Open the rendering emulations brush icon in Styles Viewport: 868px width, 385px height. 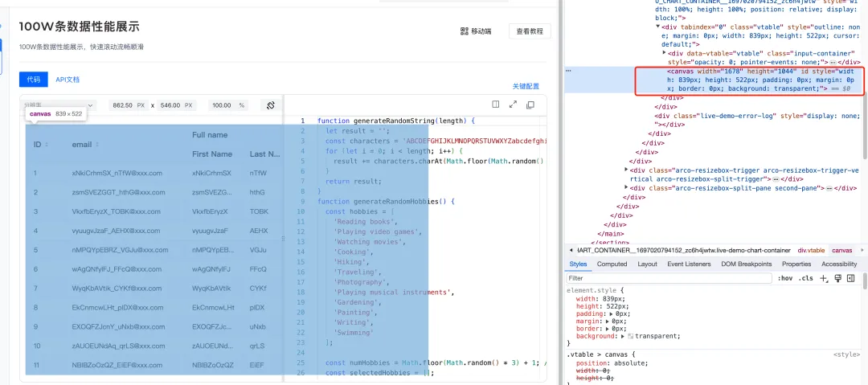pyautogui.click(x=837, y=278)
